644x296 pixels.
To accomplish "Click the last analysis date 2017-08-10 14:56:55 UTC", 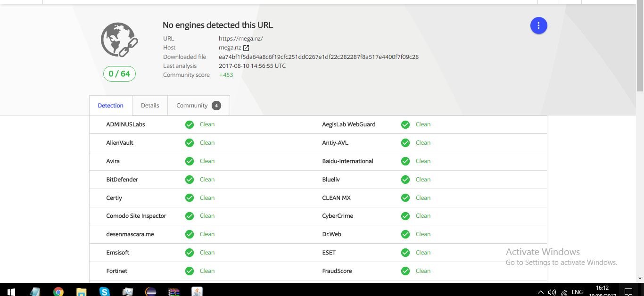I will (x=252, y=66).
